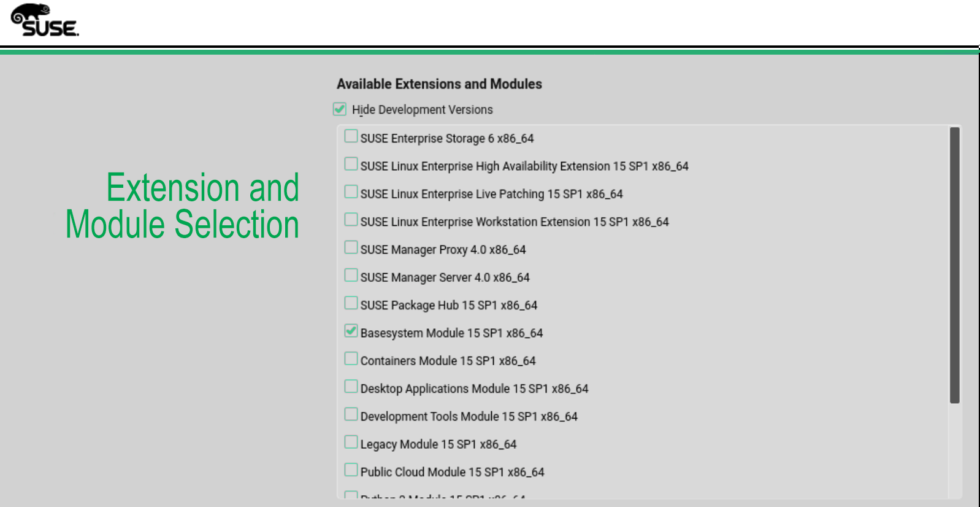Select High Availability Extension 15 SP1

351,164
